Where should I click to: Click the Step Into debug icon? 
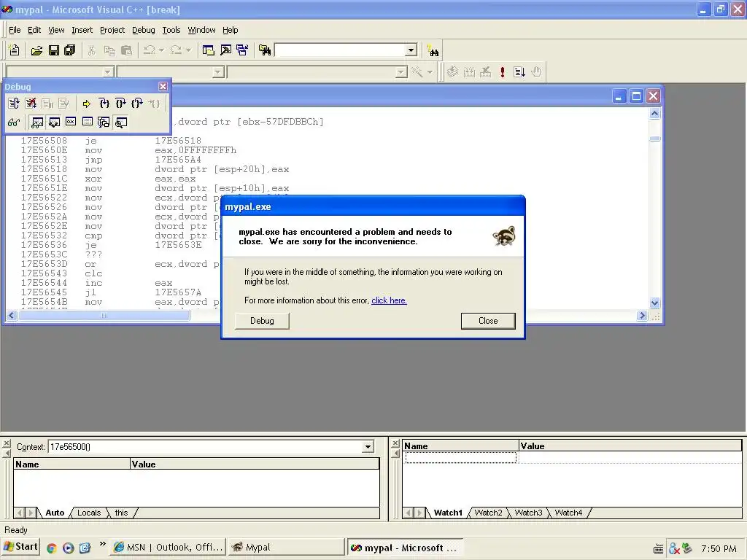pyautogui.click(x=104, y=104)
